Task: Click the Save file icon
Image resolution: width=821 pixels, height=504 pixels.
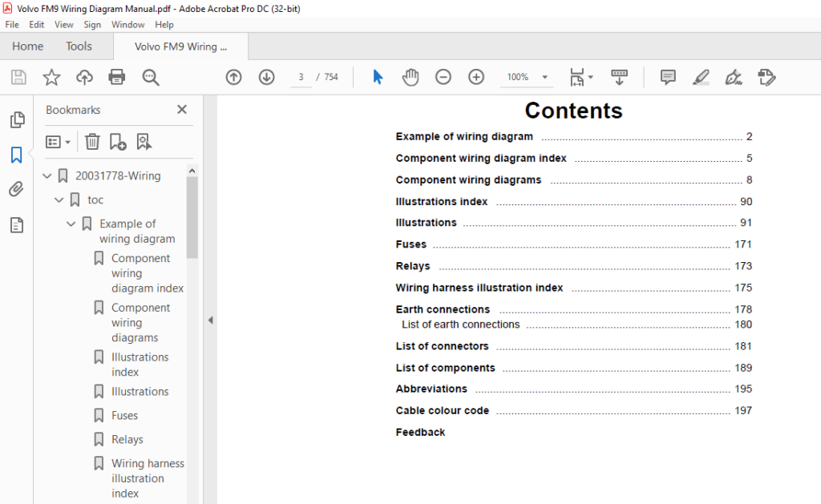Action: (19, 78)
